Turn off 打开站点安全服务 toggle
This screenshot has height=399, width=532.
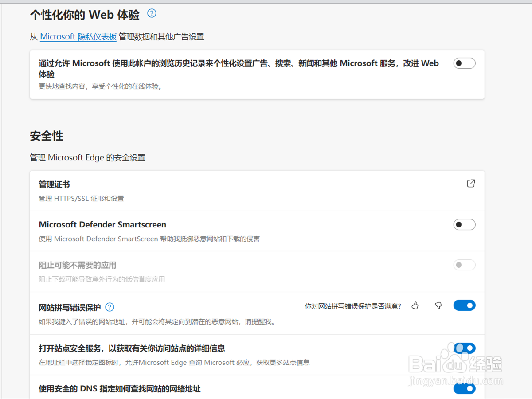click(x=464, y=348)
